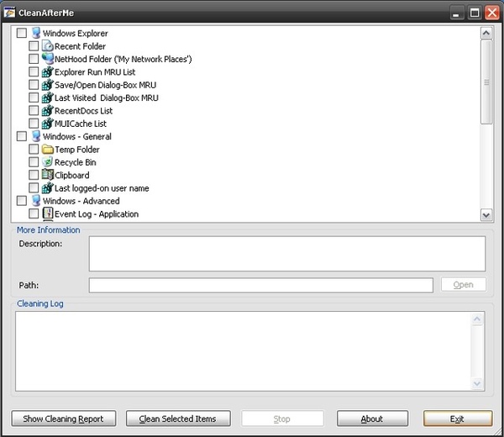Open the About dialog

click(x=372, y=419)
